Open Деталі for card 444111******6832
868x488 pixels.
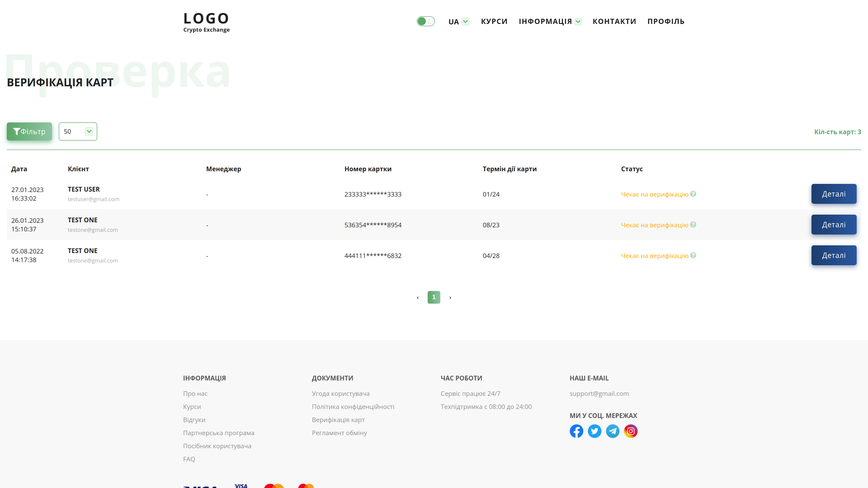834,255
